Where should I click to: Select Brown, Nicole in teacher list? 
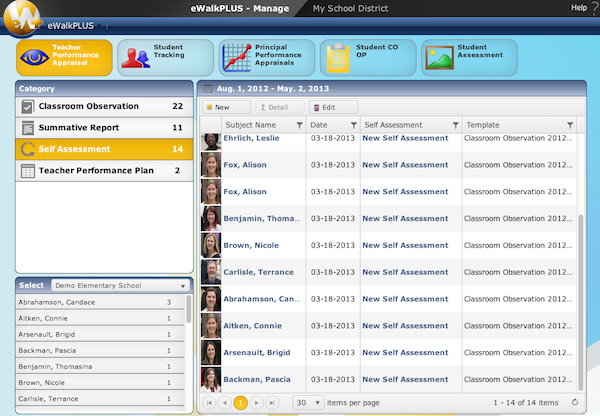[100, 383]
